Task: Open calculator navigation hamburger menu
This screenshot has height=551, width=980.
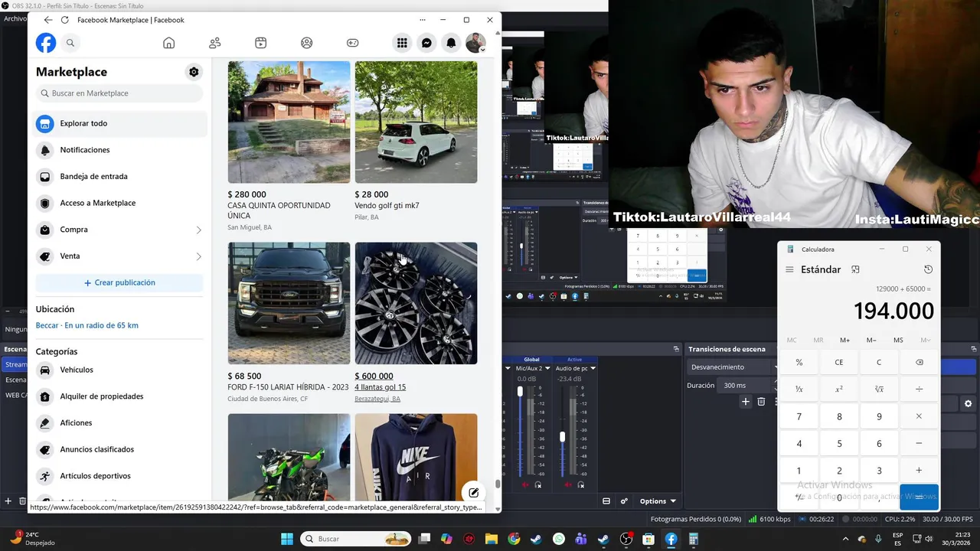Action: (x=789, y=269)
